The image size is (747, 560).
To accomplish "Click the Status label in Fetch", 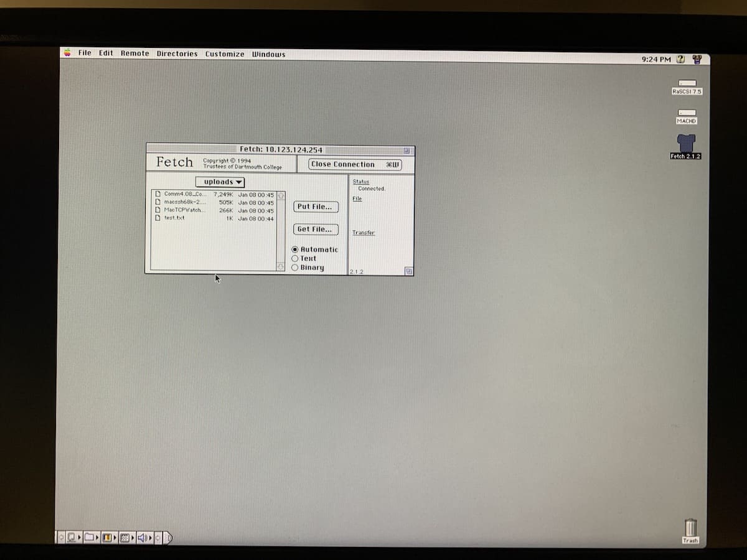I will point(360,182).
